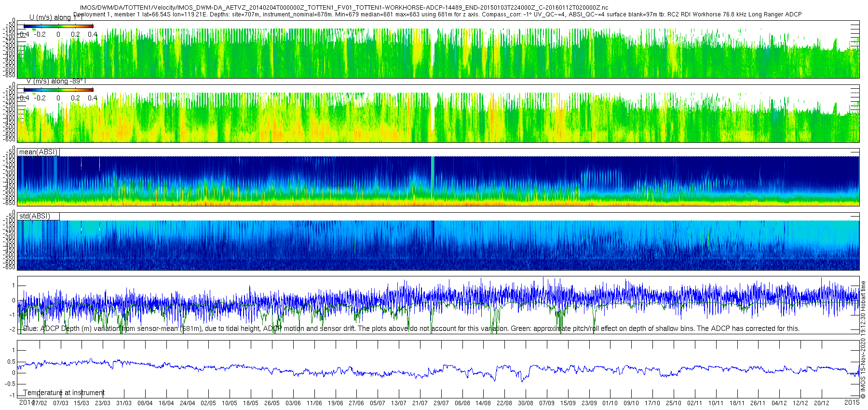Click the -0.4 tick on V colorbar

(x=23, y=98)
